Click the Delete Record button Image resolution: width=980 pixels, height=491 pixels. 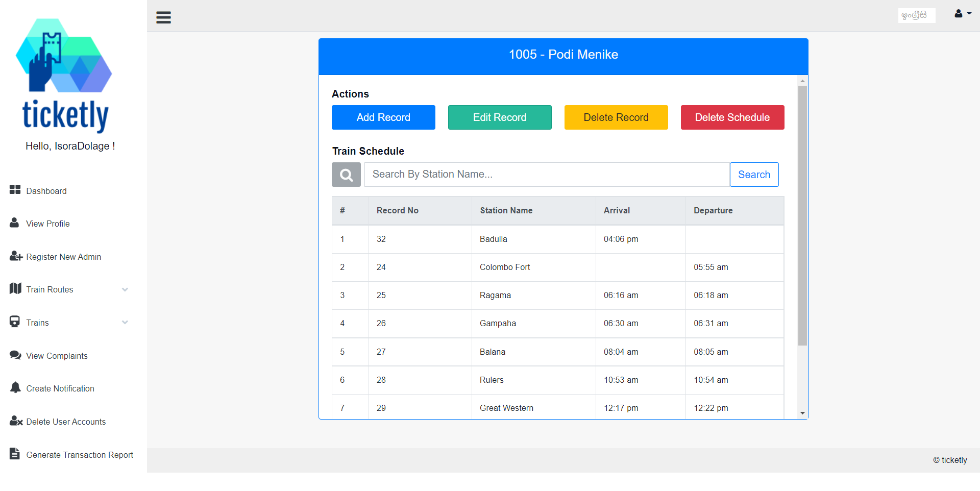616,117
